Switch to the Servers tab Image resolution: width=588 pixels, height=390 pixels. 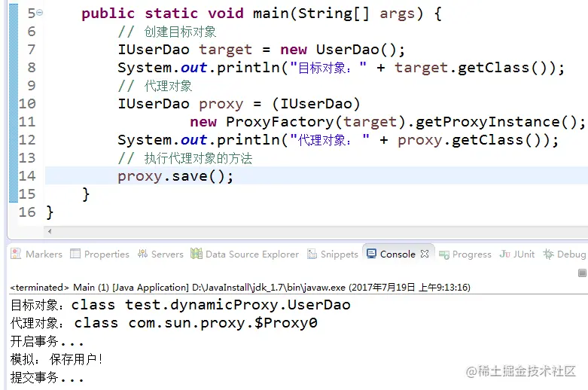point(160,254)
